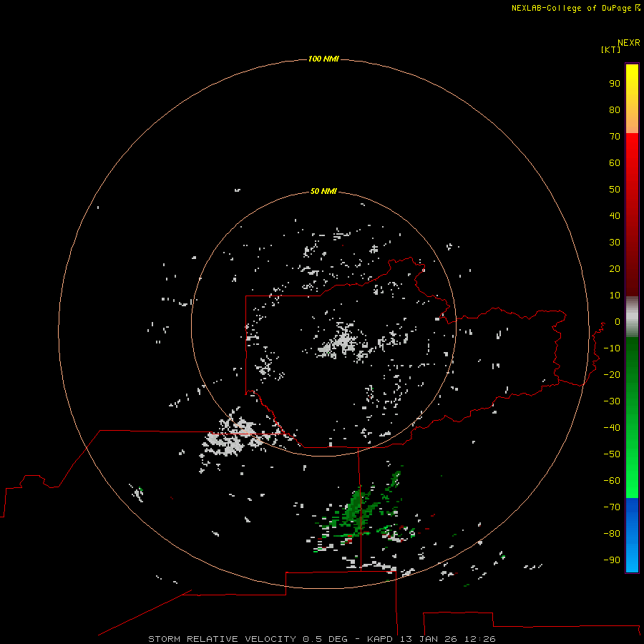Screen dimensions: 644x644
Task: Select the positive 90 tick on velocity scale
Action: (615, 84)
